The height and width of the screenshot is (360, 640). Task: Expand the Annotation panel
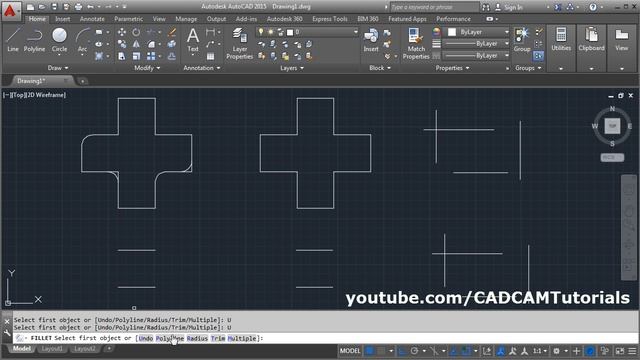pyautogui.click(x=202, y=68)
